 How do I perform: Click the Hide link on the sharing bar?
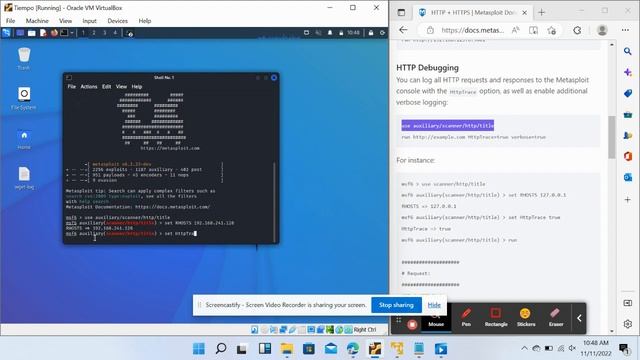[x=434, y=305]
